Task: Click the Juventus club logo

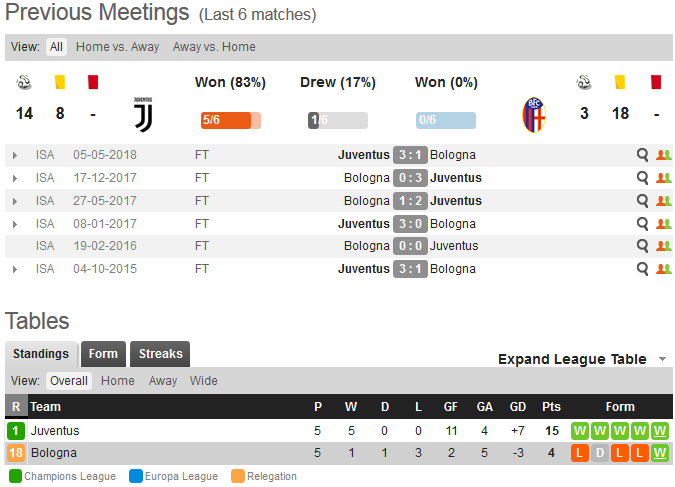Action: tap(143, 115)
